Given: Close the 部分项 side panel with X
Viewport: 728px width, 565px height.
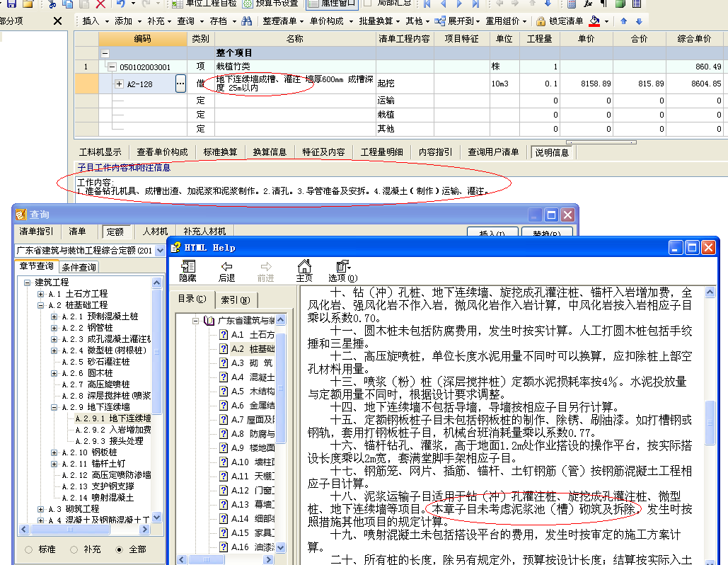Looking at the screenshot, I should pos(57,21).
